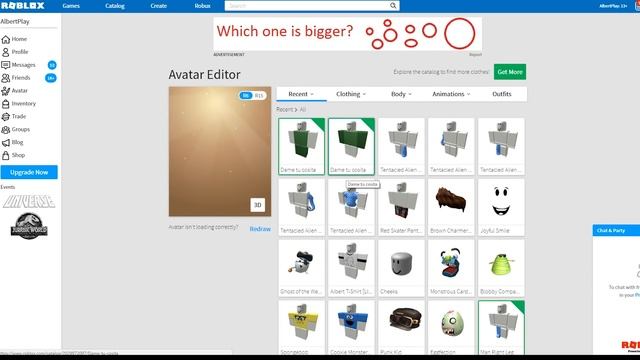Click the magnifier search icon
The width and height of the screenshot is (640, 360).
point(393,6)
